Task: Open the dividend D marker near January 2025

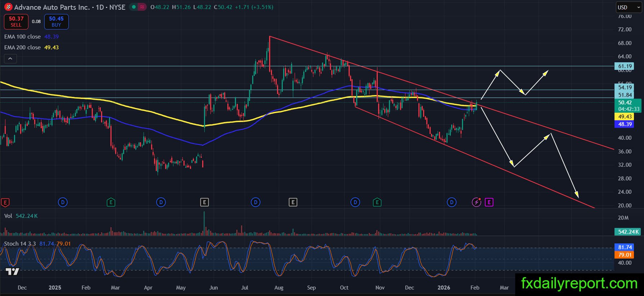Action: (63, 202)
